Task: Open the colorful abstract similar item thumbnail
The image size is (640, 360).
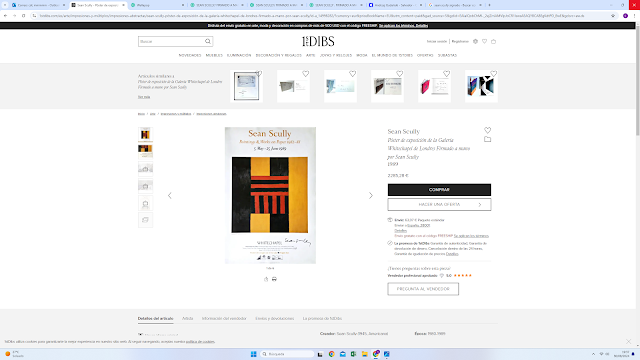Action: [481, 86]
